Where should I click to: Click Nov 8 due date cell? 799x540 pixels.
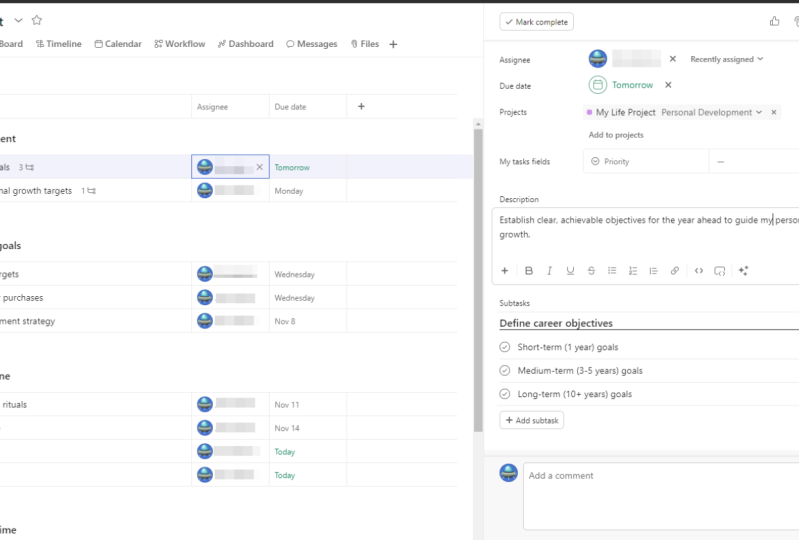point(308,321)
